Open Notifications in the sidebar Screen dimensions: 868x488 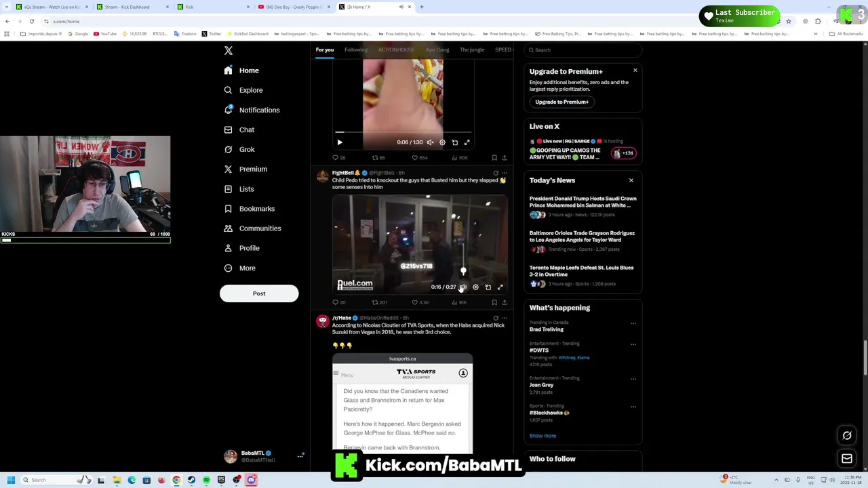(252, 110)
